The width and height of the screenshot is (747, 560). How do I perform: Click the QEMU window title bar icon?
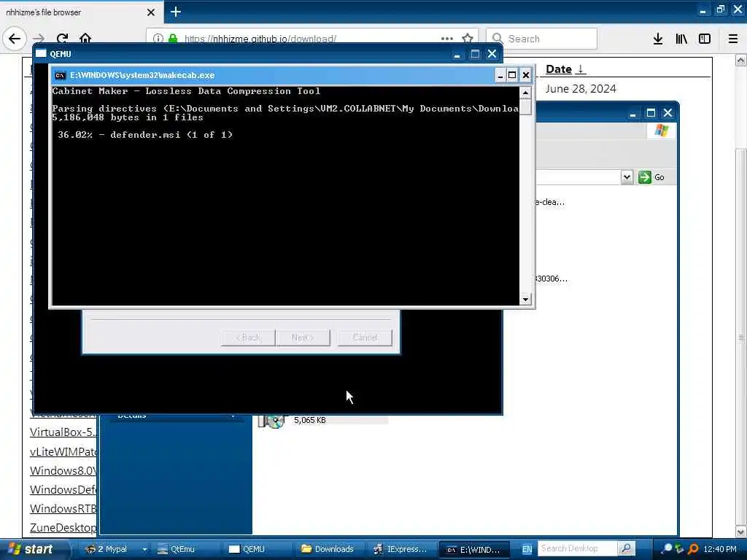click(x=41, y=54)
